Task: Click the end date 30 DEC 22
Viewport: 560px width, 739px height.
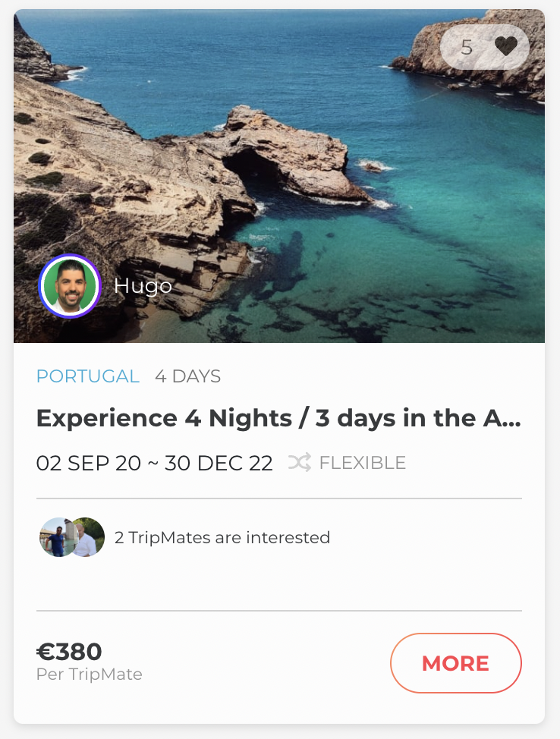Action: coord(219,463)
